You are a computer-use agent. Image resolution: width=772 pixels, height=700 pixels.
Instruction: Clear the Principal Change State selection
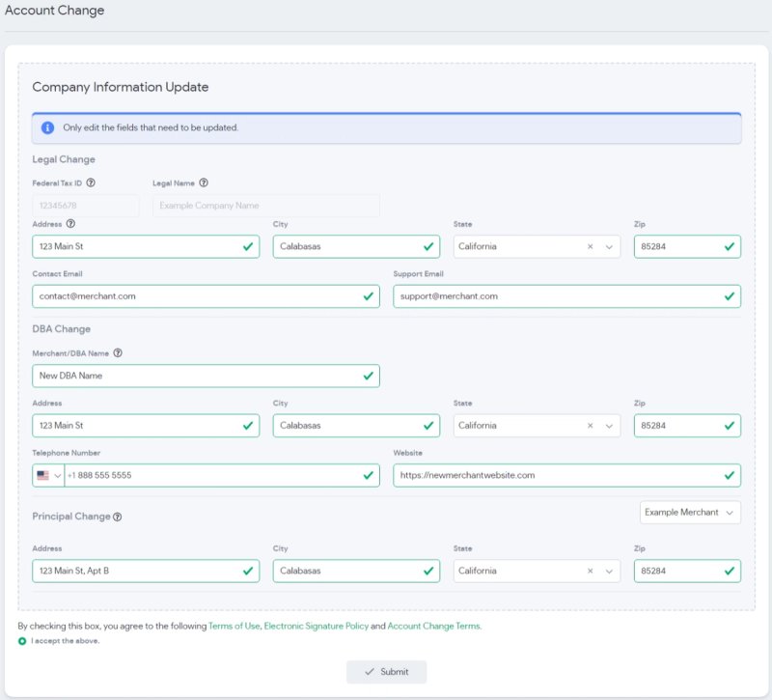(x=590, y=571)
